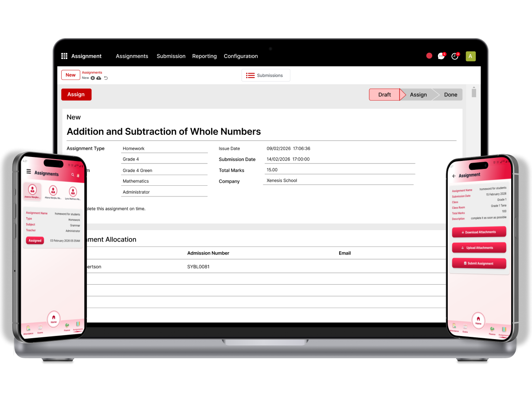532x399 pixels.
Task: Click the gear settings icon beside New
Action: [x=93, y=78]
